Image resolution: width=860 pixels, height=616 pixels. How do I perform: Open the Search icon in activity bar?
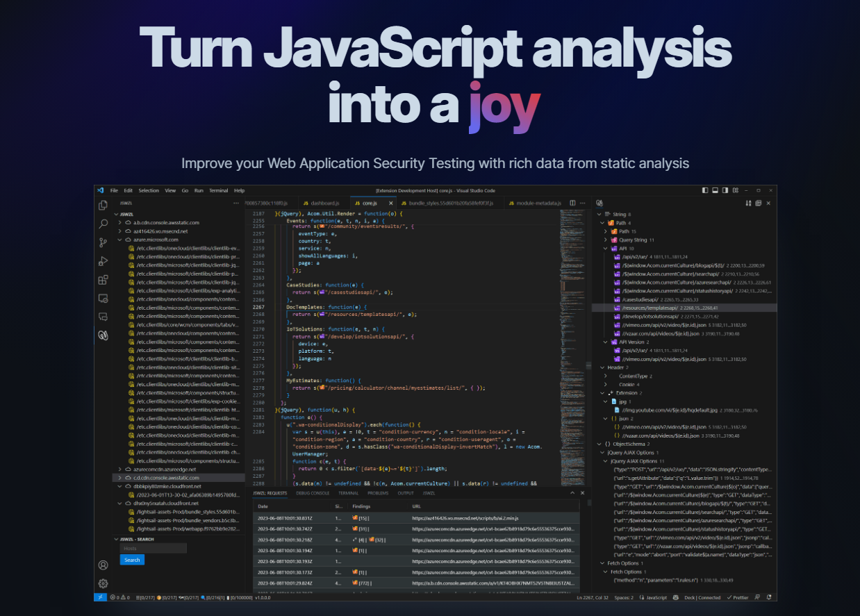pyautogui.click(x=103, y=224)
